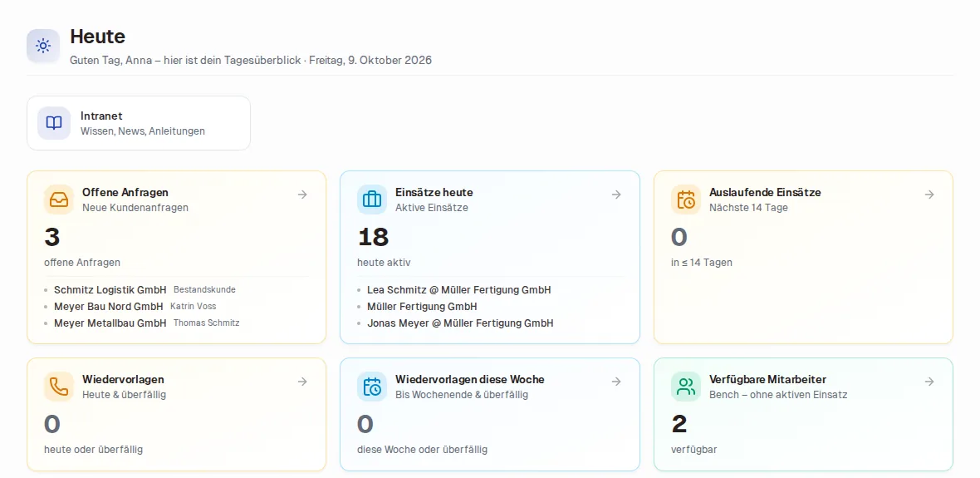Screen dimensions: 980x478
Task: Click the calendar icon for Wiedervorlagen diese Woche
Action: (372, 387)
